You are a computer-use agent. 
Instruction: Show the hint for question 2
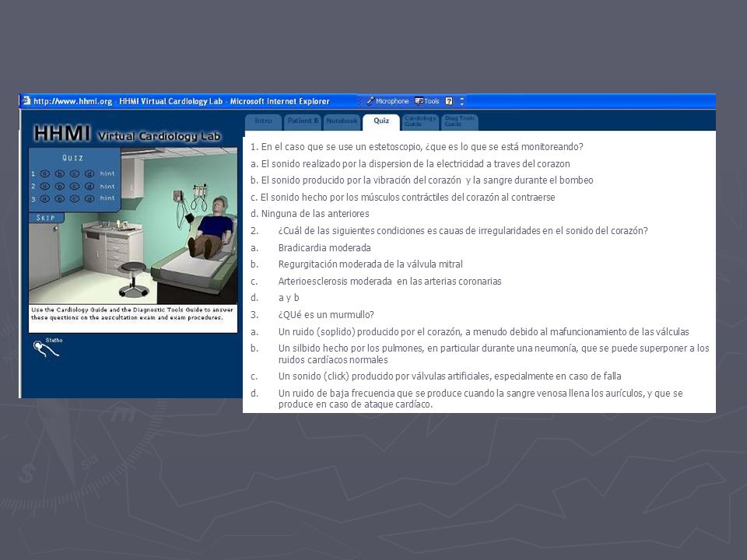107,186
